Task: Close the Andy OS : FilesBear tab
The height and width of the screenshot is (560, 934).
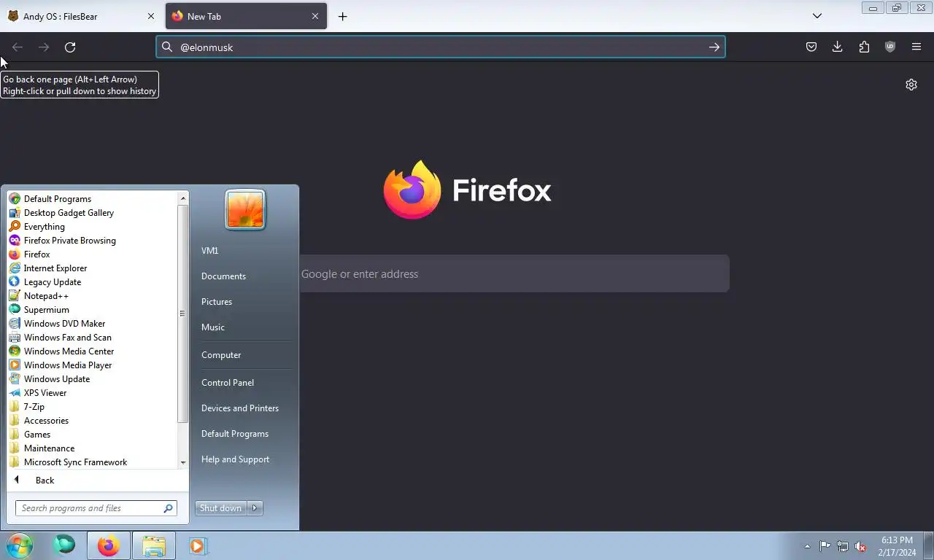Action: tap(151, 16)
